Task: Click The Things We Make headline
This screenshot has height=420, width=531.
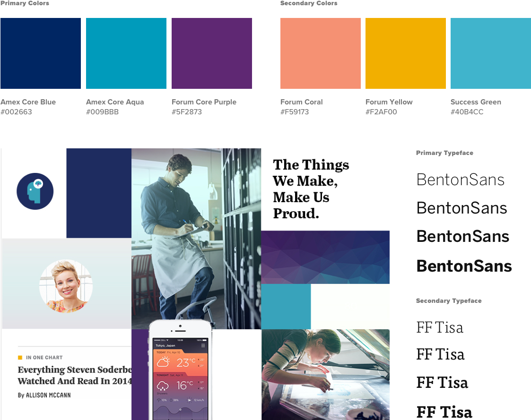Action: pos(311,189)
